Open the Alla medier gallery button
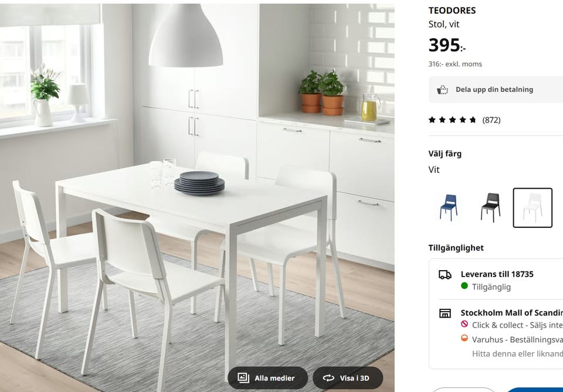 click(268, 378)
